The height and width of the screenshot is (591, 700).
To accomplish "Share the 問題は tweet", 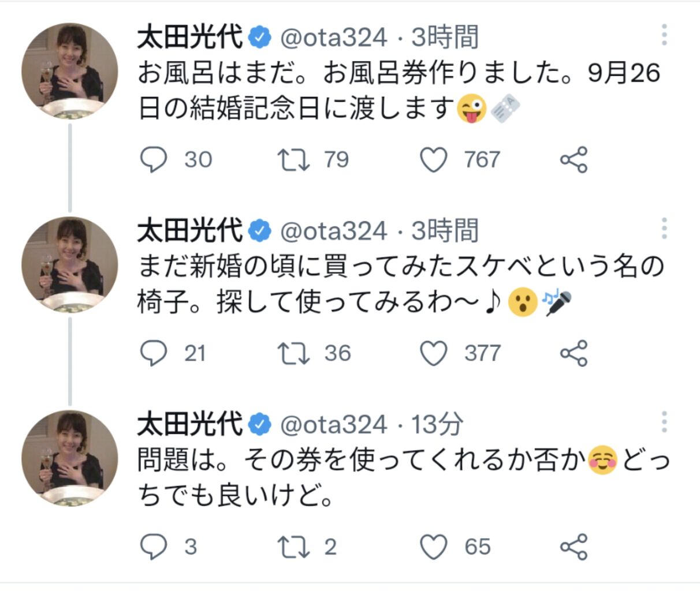I will click(x=574, y=547).
